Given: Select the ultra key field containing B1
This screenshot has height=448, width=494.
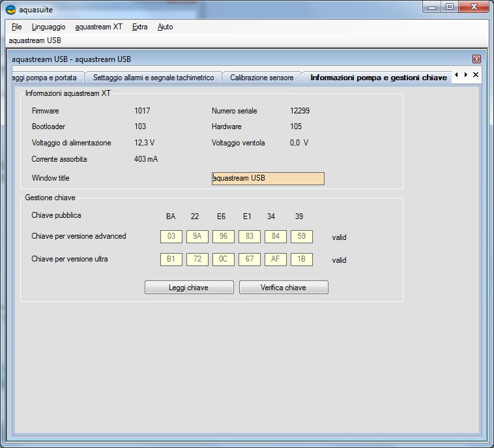Looking at the screenshot, I should (x=171, y=260).
